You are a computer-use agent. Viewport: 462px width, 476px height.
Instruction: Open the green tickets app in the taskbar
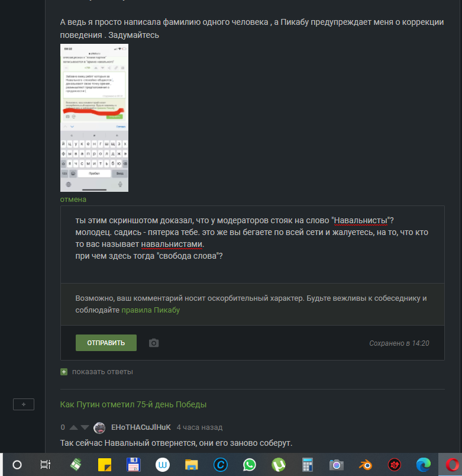pos(76,465)
